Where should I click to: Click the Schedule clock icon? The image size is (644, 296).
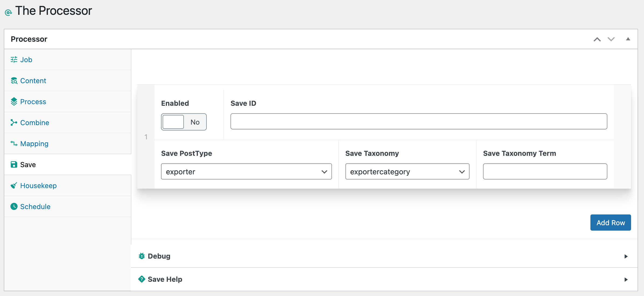pyautogui.click(x=14, y=206)
